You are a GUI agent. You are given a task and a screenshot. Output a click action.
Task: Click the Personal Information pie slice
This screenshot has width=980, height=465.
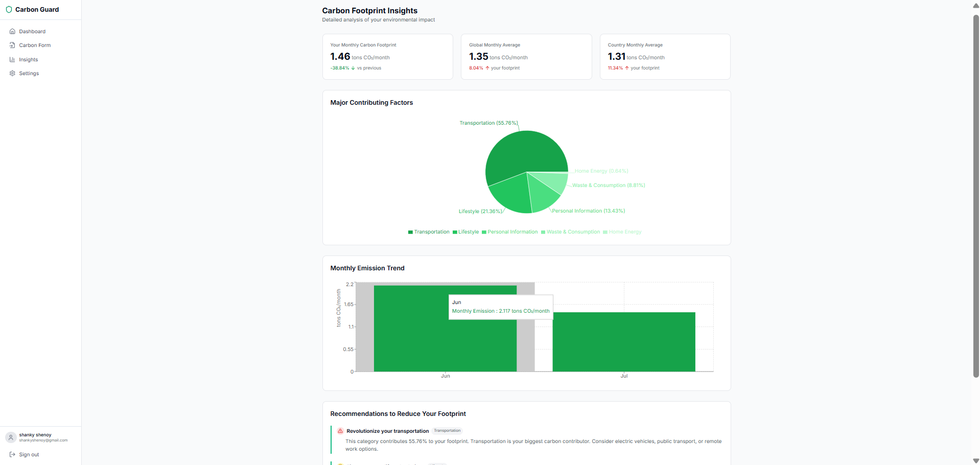pos(543,194)
